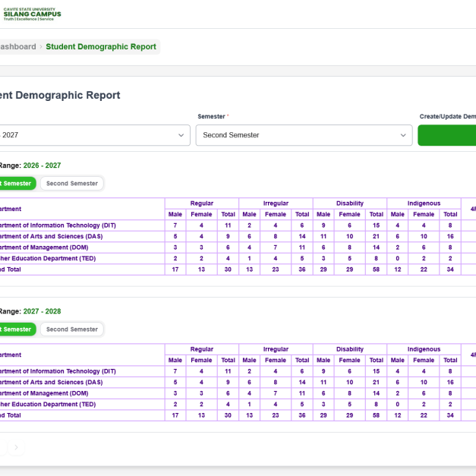Click Grand Total row label in 2026 - 2027
Image resolution: width=476 pixels, height=476 pixels.
[11, 270]
